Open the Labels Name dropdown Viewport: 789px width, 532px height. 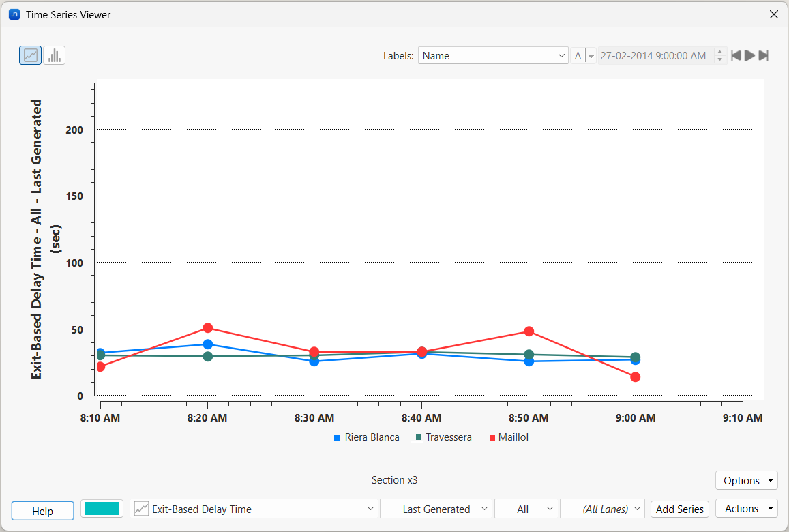coord(493,56)
